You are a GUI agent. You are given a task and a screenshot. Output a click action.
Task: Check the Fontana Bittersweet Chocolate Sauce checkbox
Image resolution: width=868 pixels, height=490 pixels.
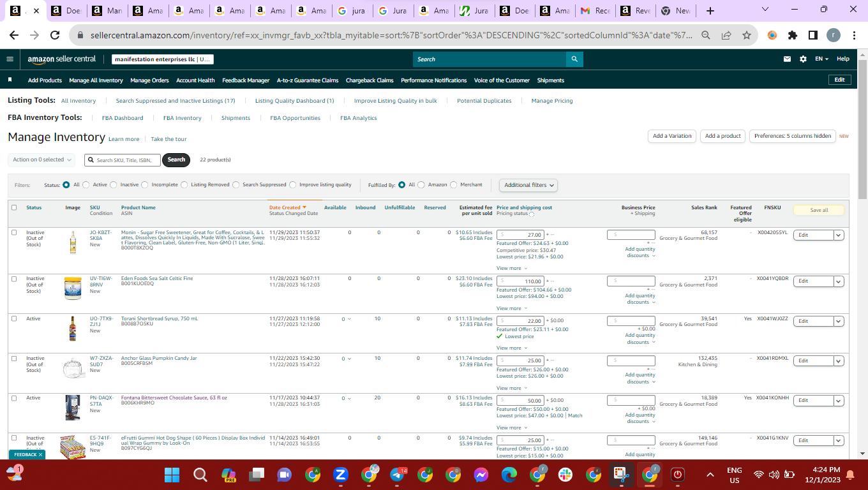14,397
